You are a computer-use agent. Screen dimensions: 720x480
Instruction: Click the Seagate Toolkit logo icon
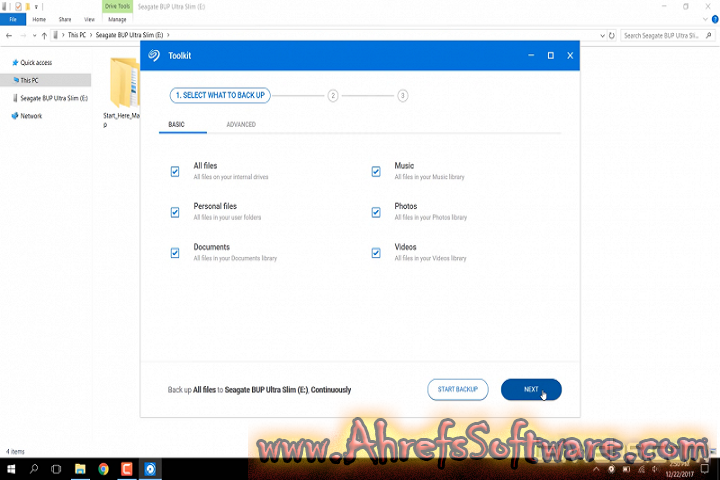tap(154, 56)
